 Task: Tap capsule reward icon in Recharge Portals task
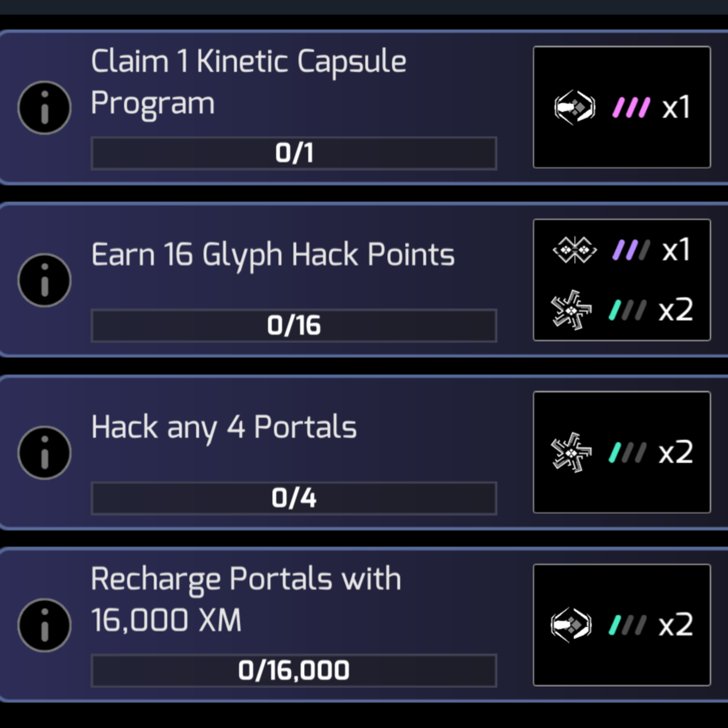(571, 625)
